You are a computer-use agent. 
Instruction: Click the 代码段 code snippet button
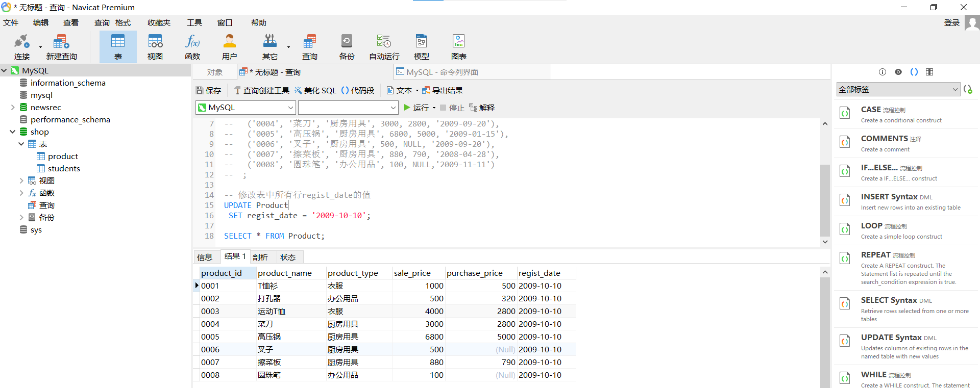[357, 90]
